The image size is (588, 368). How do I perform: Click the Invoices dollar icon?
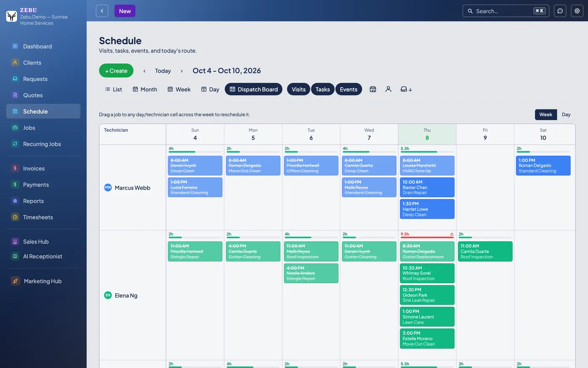[x=15, y=168]
